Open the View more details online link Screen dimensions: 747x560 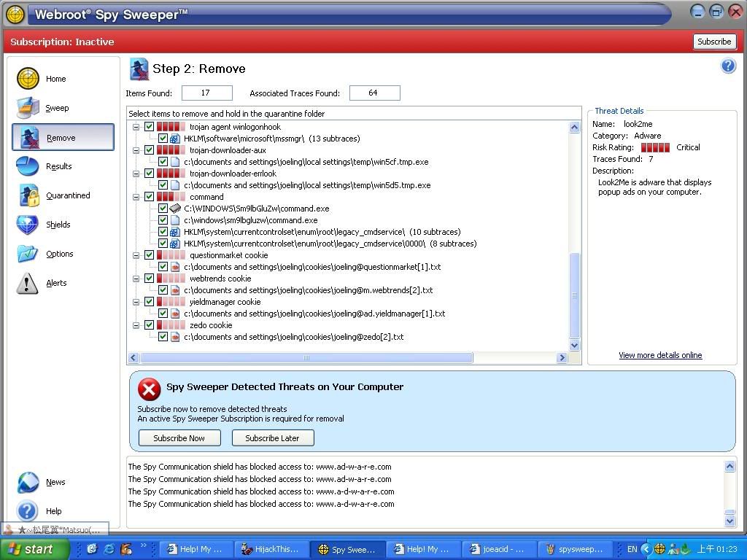pos(660,355)
